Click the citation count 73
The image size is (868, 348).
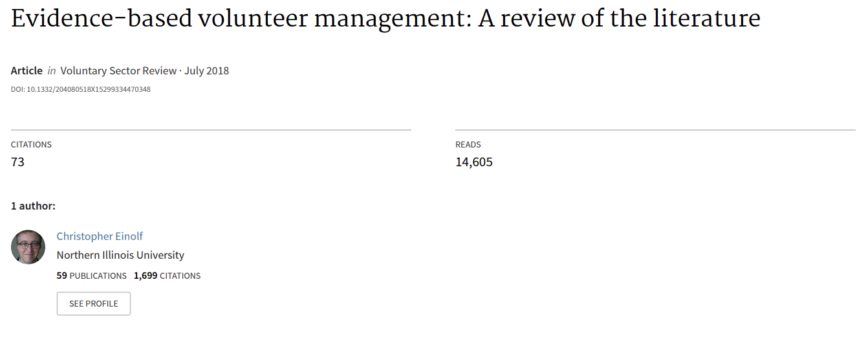coord(18,162)
